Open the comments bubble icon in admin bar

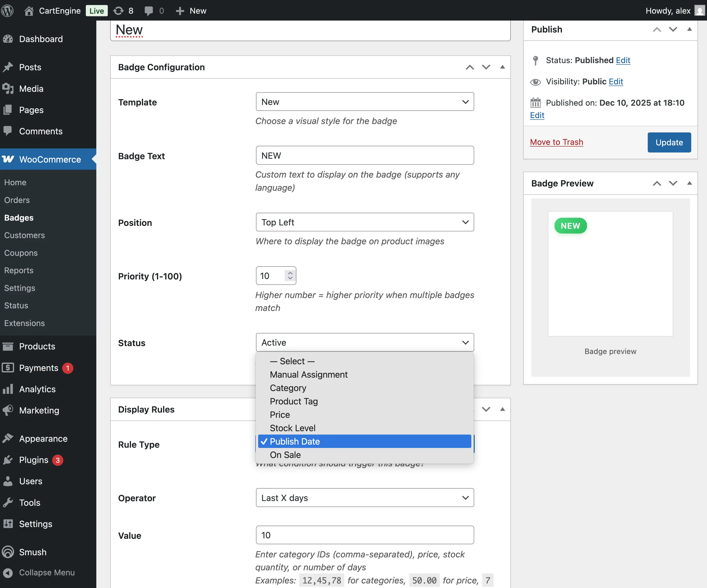point(148,11)
